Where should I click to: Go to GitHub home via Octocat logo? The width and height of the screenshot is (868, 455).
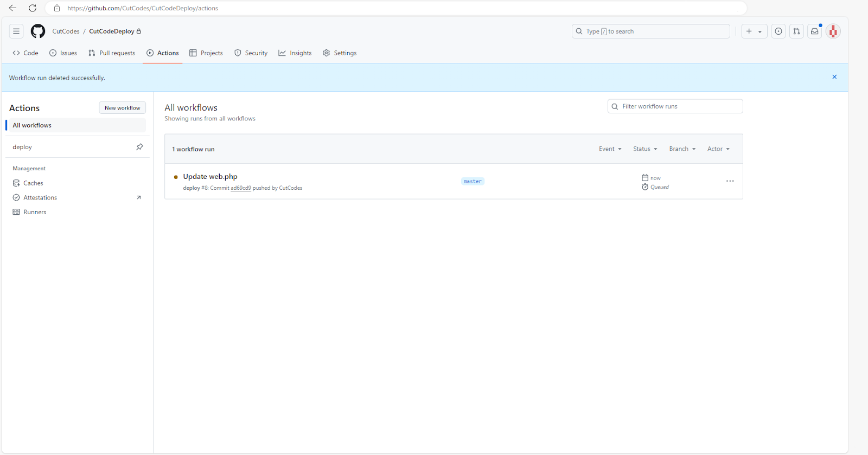(38, 31)
